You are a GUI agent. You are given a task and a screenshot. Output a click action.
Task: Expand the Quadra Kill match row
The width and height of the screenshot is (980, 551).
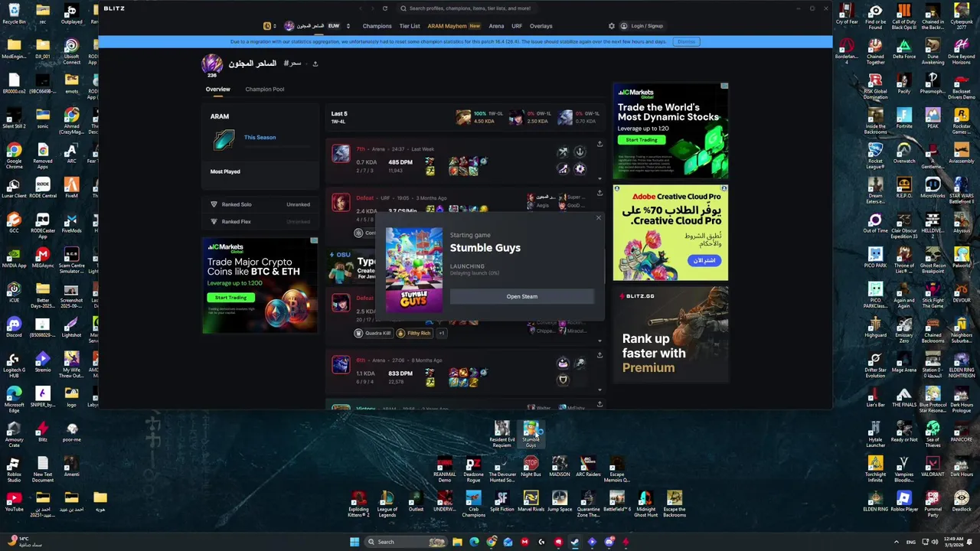click(x=599, y=341)
